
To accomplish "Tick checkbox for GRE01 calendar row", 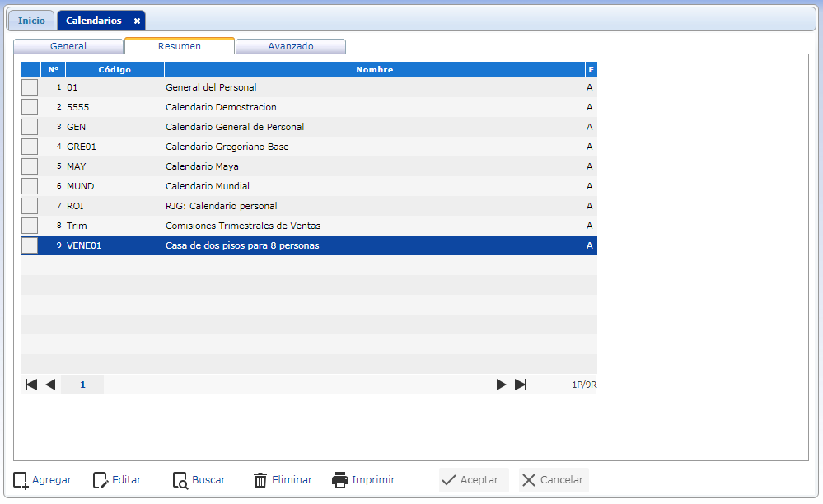I will (x=30, y=147).
